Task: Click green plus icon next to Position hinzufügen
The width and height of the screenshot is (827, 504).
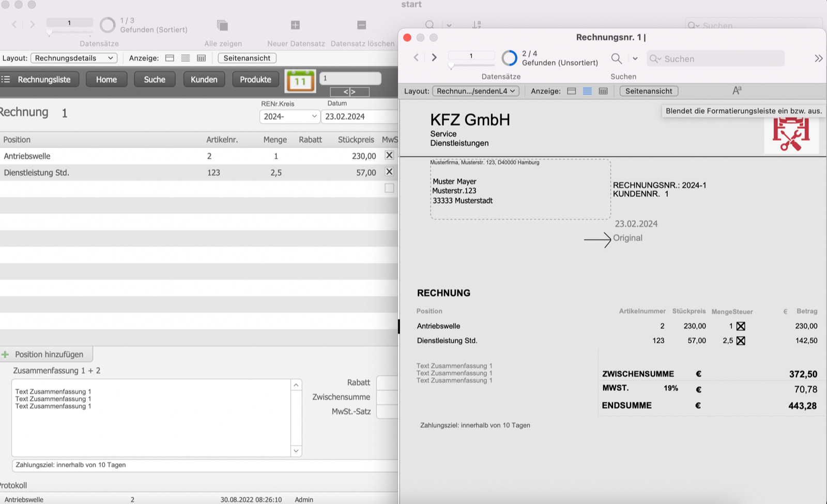Action: [x=5, y=354]
